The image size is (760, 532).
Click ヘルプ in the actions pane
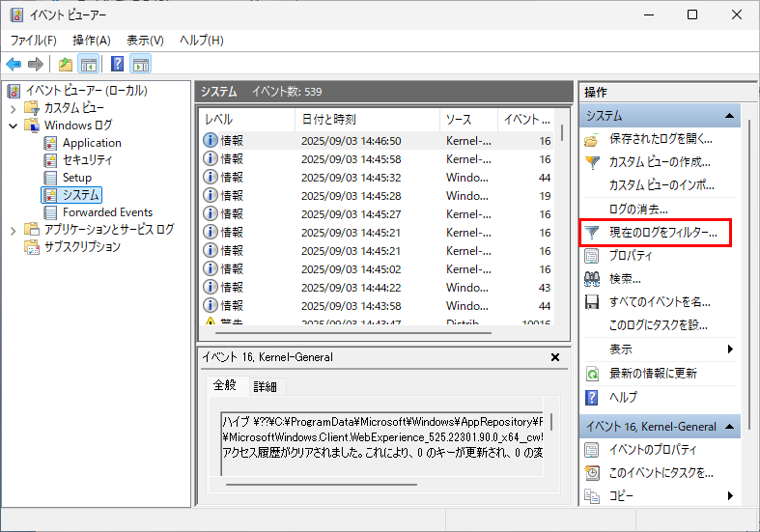tap(623, 397)
